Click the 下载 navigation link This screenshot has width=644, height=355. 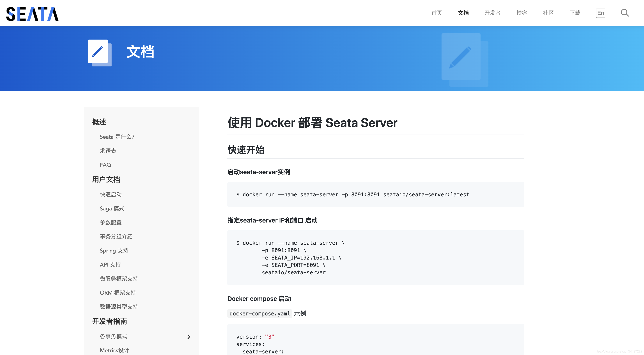575,13
